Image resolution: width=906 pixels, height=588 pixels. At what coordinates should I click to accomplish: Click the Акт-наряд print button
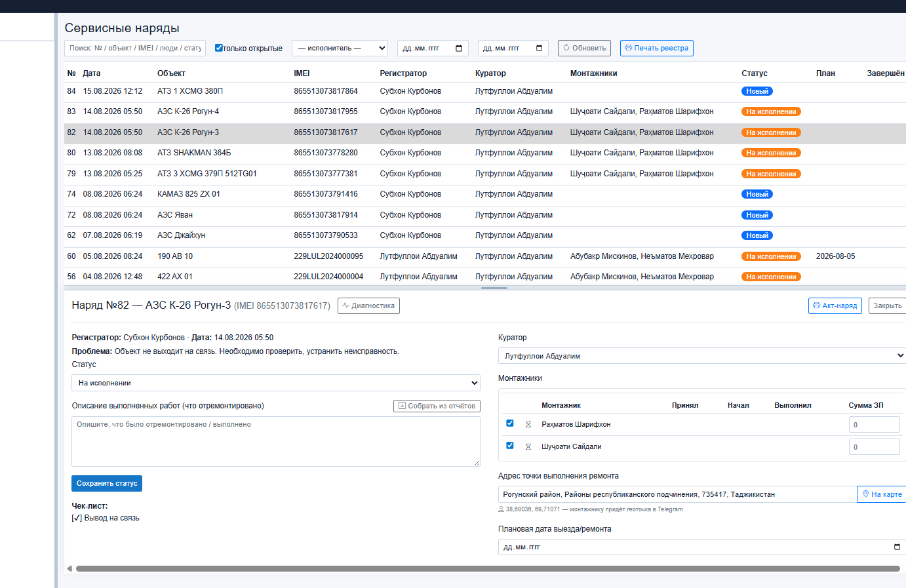click(x=835, y=306)
